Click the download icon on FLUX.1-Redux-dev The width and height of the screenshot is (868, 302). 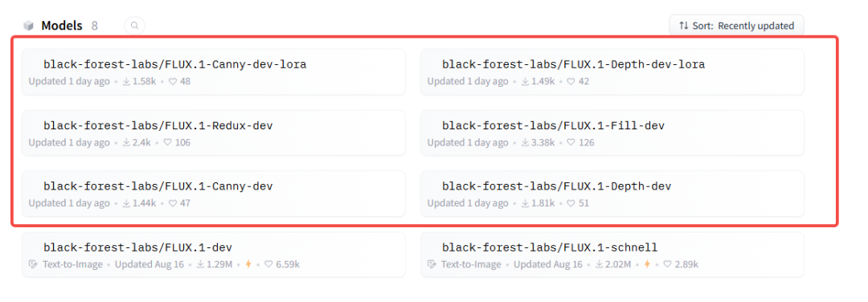pos(126,143)
